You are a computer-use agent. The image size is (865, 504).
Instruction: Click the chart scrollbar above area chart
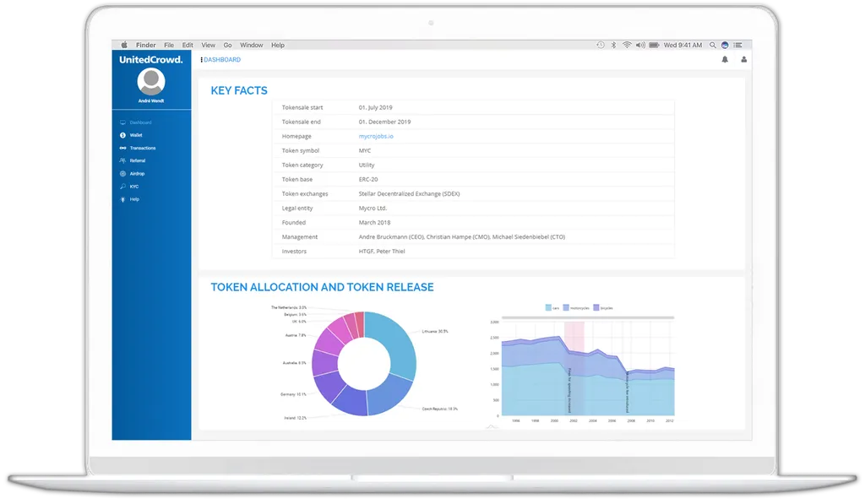[x=588, y=317]
